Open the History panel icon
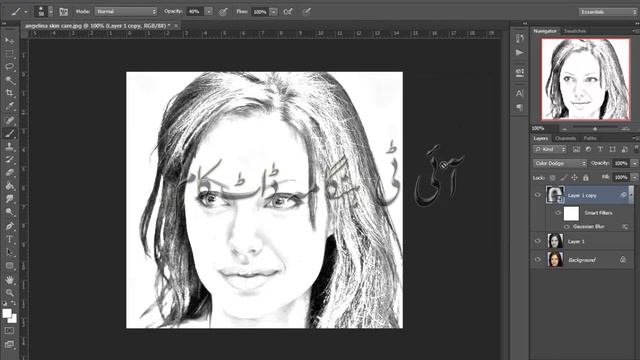Image resolution: width=640 pixels, height=360 pixels. (520, 38)
